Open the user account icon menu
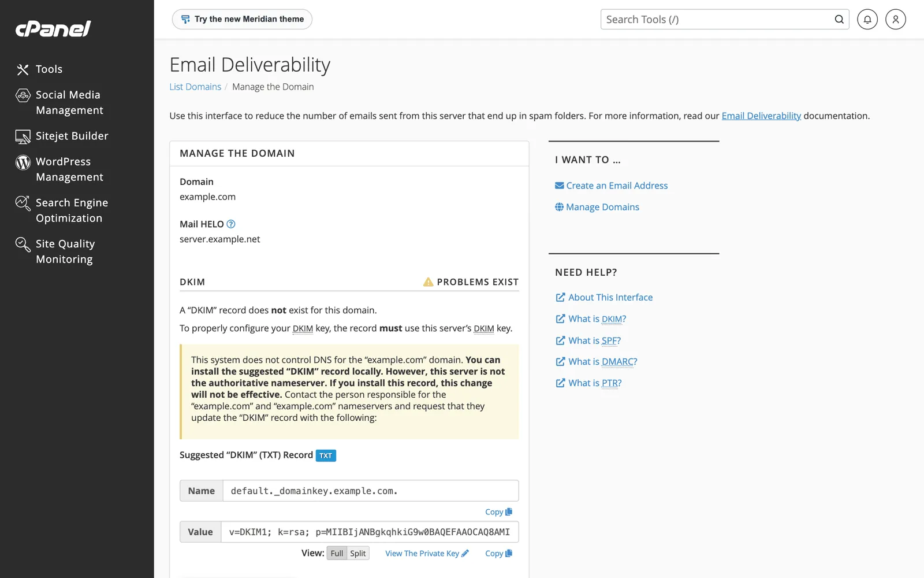Image resolution: width=924 pixels, height=578 pixels. (x=896, y=19)
